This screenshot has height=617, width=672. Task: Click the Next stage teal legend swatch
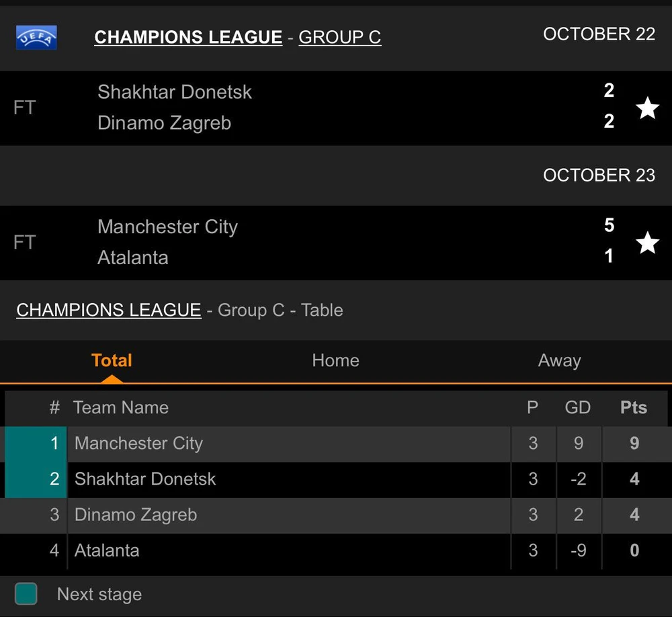click(26, 593)
